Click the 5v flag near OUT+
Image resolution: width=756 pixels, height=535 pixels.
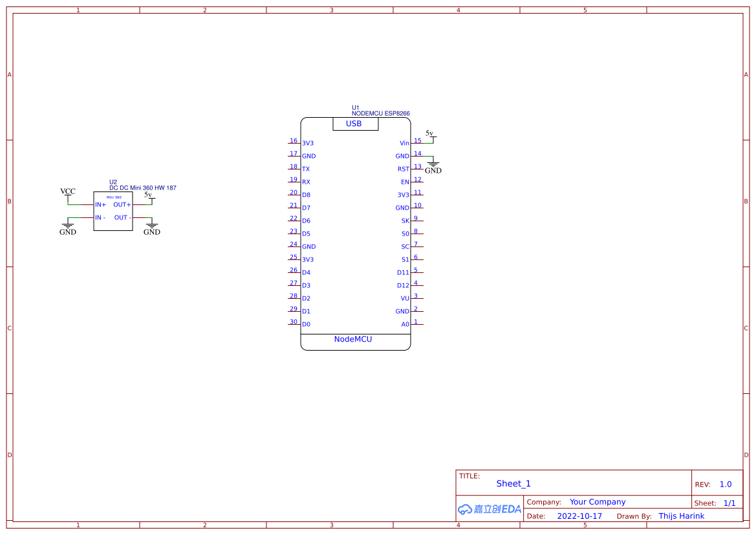click(149, 194)
